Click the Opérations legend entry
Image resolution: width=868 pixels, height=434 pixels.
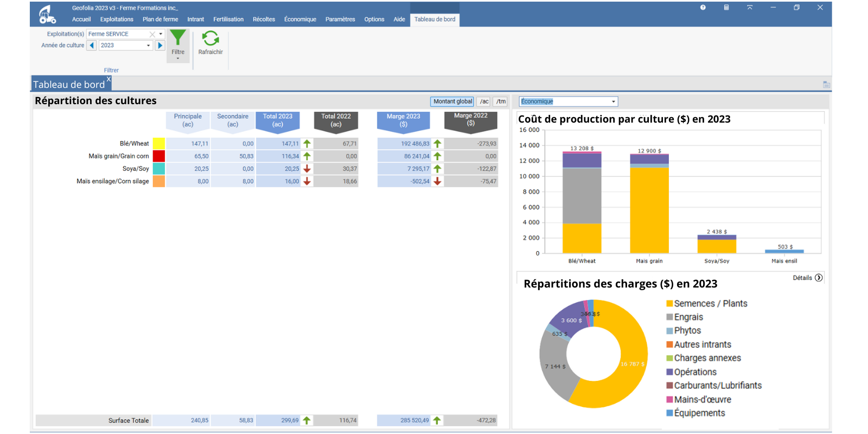[x=692, y=372]
